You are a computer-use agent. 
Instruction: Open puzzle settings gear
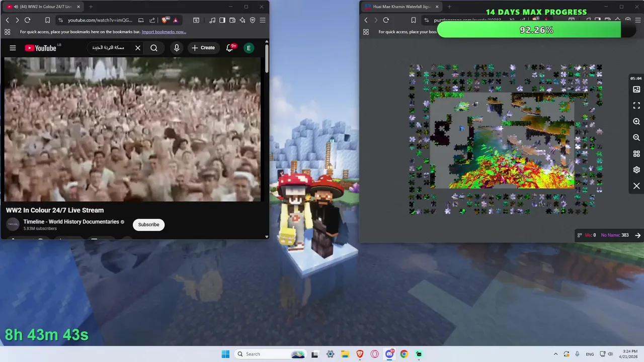636,170
